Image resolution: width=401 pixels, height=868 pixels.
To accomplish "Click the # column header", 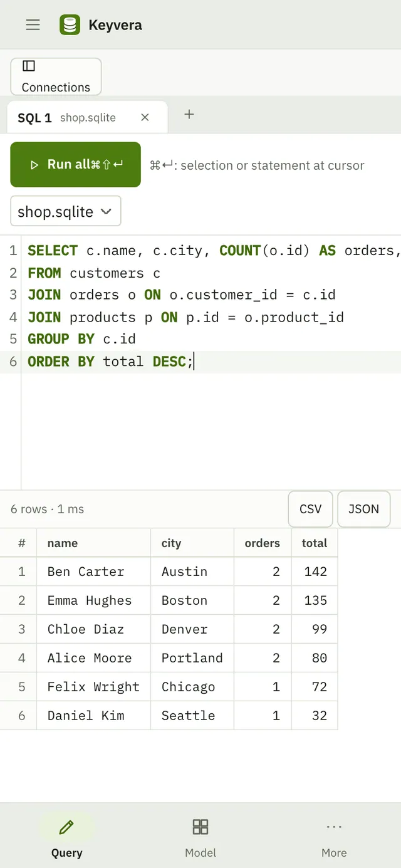I will (x=19, y=543).
